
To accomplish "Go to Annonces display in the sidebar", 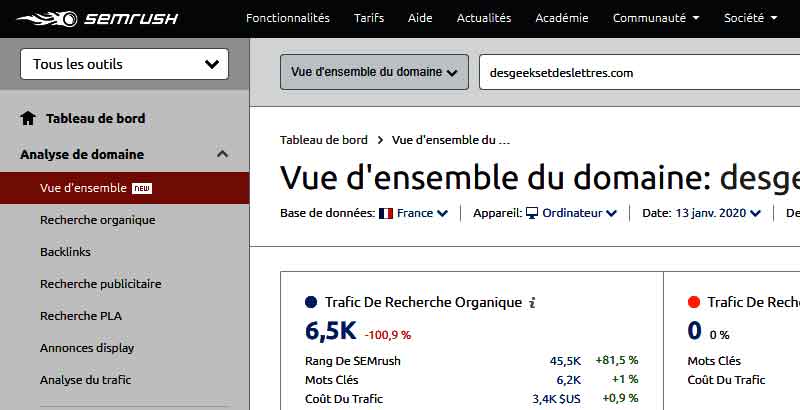I will tap(87, 348).
